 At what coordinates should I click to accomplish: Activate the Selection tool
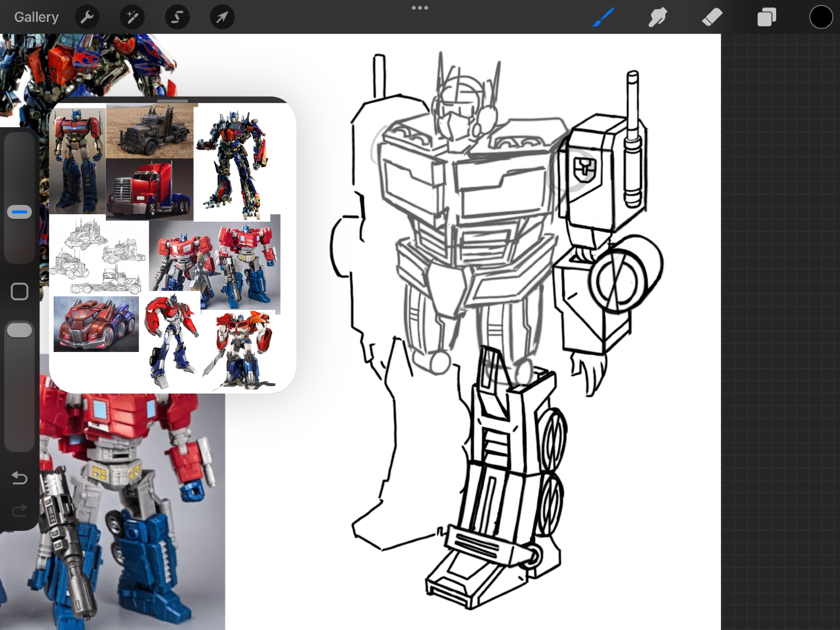point(177,17)
